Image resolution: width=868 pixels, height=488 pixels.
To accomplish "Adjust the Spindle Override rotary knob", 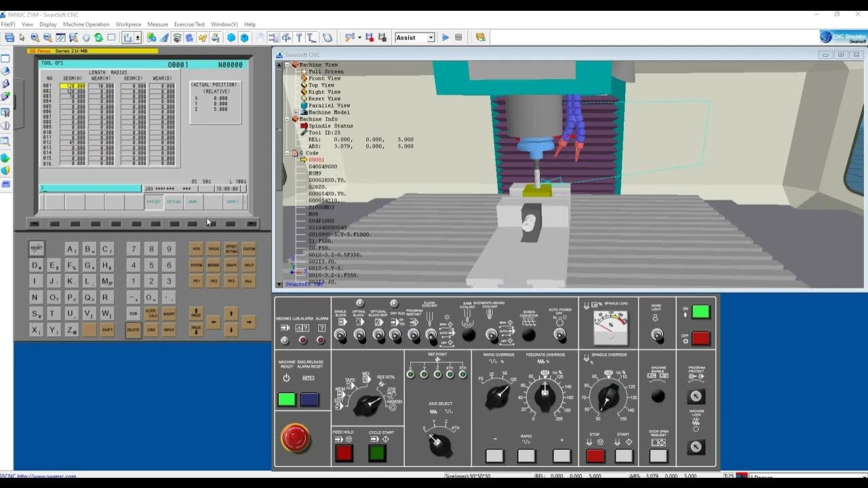I will coord(608,399).
